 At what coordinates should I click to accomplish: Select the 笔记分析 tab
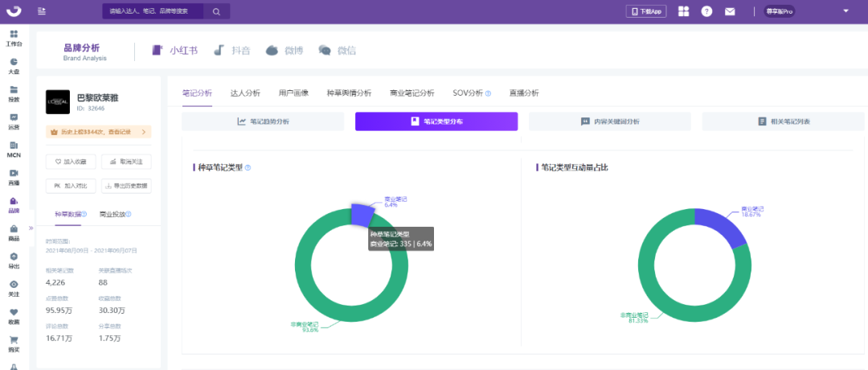tap(197, 93)
